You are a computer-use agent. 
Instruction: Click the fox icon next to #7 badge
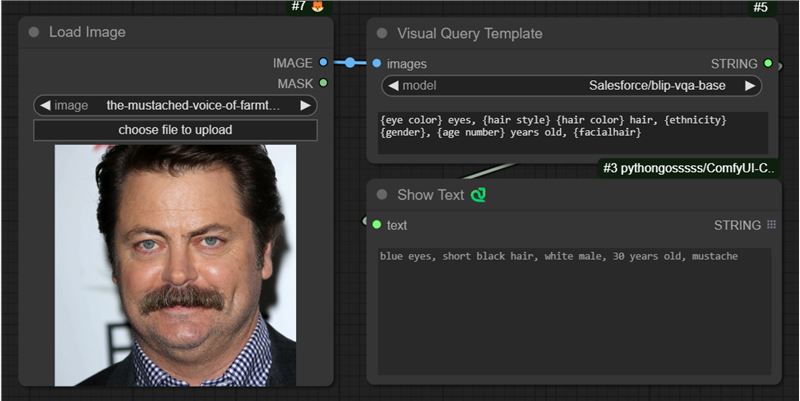pos(318,6)
